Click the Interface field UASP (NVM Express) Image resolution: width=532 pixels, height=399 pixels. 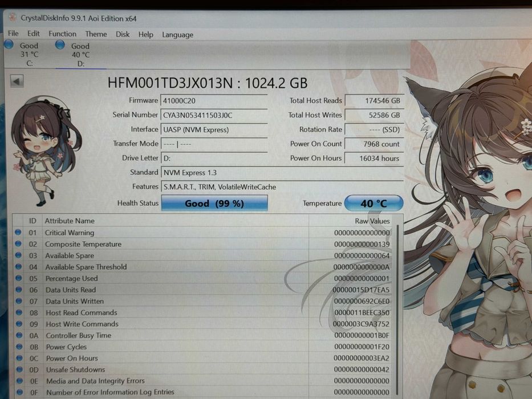214,129
